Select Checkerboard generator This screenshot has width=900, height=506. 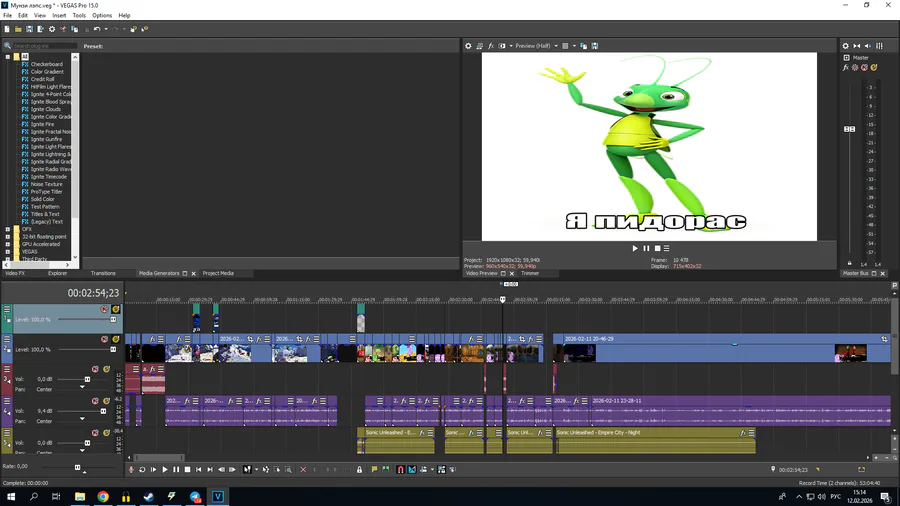click(x=46, y=64)
